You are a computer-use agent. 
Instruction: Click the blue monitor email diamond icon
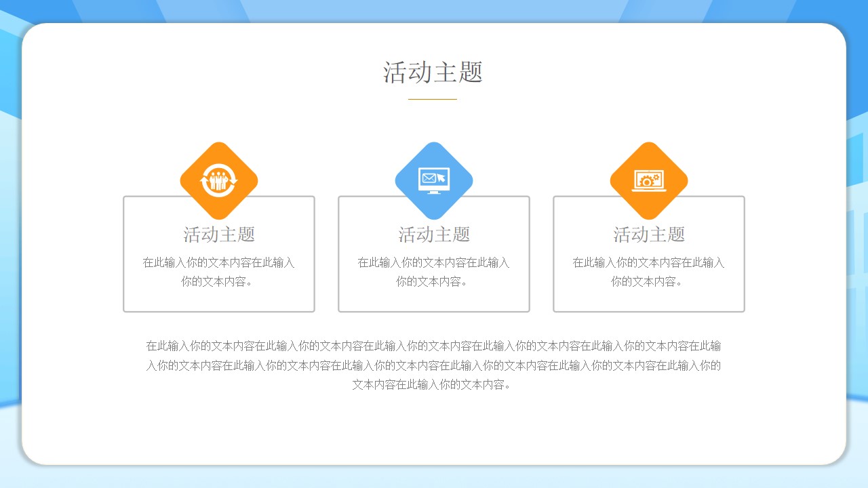(434, 181)
